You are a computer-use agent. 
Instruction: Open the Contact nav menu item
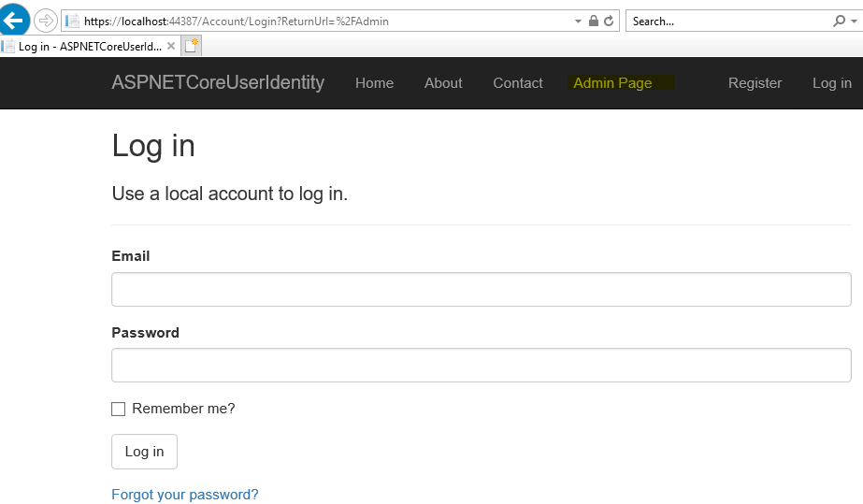(x=518, y=83)
